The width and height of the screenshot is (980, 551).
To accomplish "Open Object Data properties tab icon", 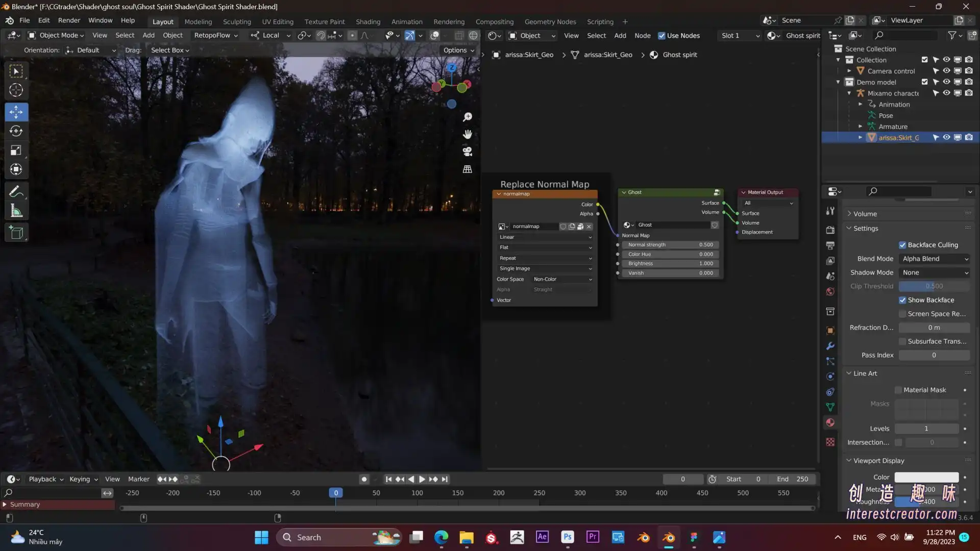I will tap(830, 407).
